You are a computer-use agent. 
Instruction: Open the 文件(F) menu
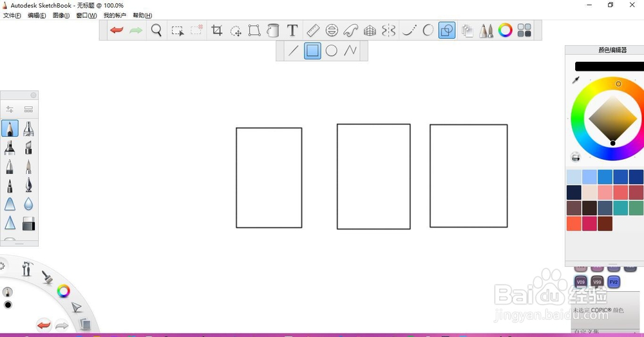pos(12,15)
